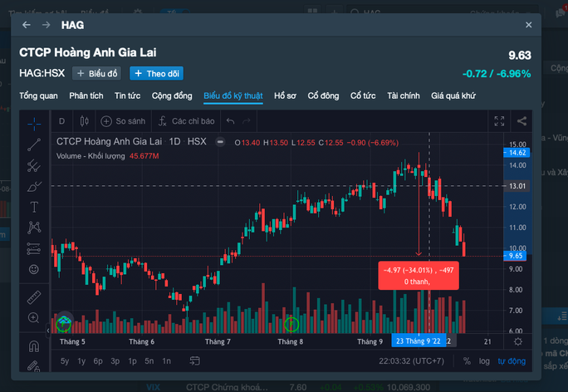The image size is (568, 392).
Task: Pick the brush drawing tool
Action: [x=34, y=186]
